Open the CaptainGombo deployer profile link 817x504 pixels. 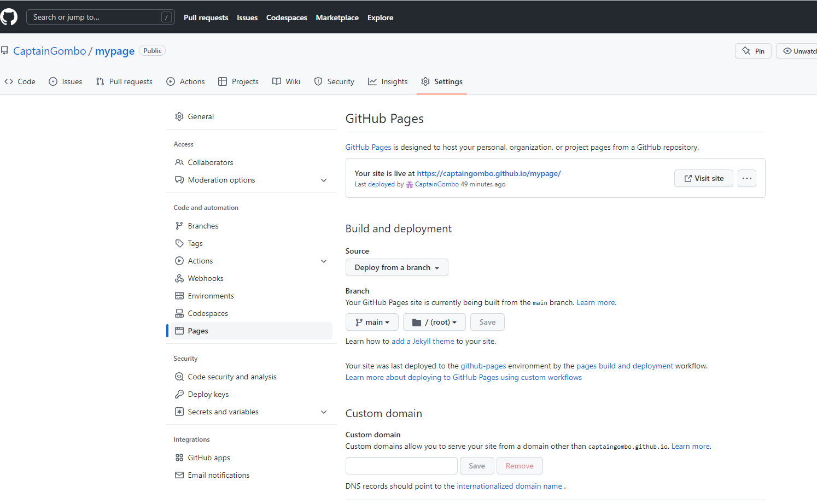[437, 184]
